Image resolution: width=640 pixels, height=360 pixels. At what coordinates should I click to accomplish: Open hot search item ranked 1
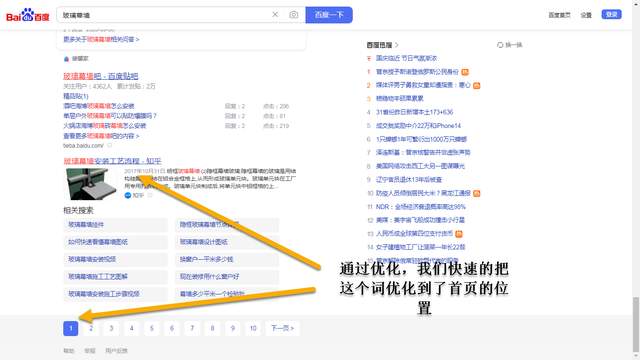pyautogui.click(x=417, y=72)
